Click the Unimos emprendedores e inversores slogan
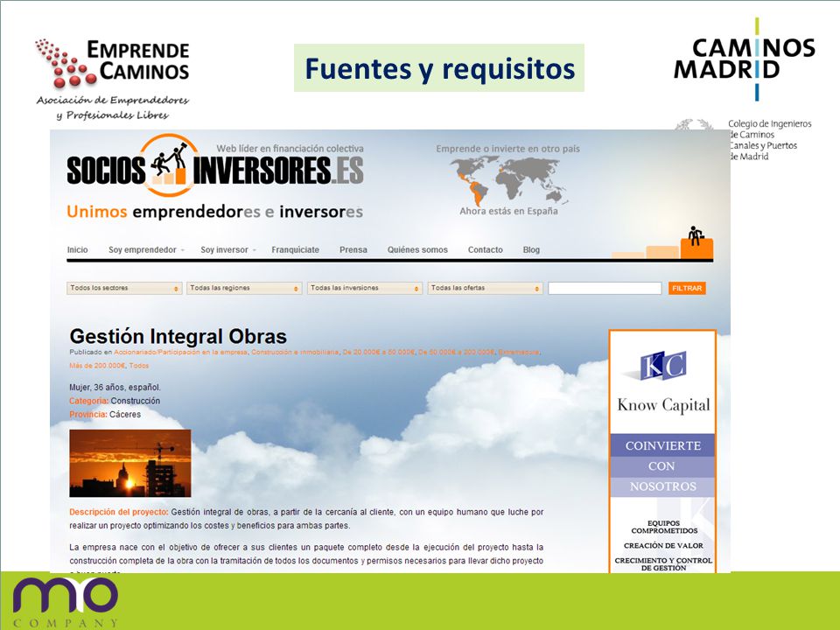The height and width of the screenshot is (630, 840). (215, 212)
